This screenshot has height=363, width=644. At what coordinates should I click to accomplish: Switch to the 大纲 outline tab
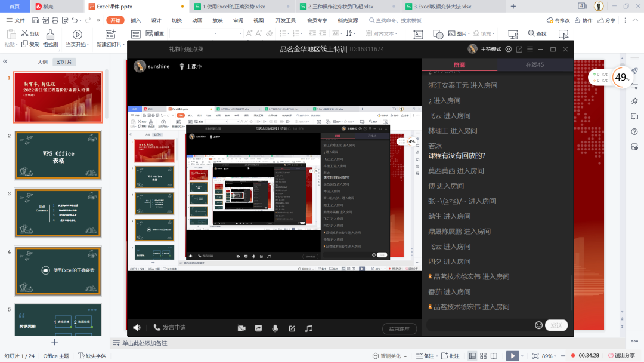(42, 62)
